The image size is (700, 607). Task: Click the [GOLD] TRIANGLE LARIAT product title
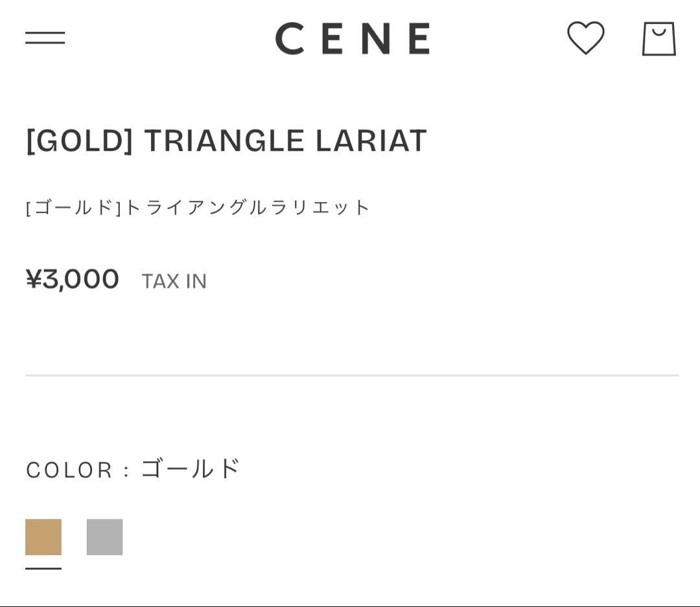[226, 141]
